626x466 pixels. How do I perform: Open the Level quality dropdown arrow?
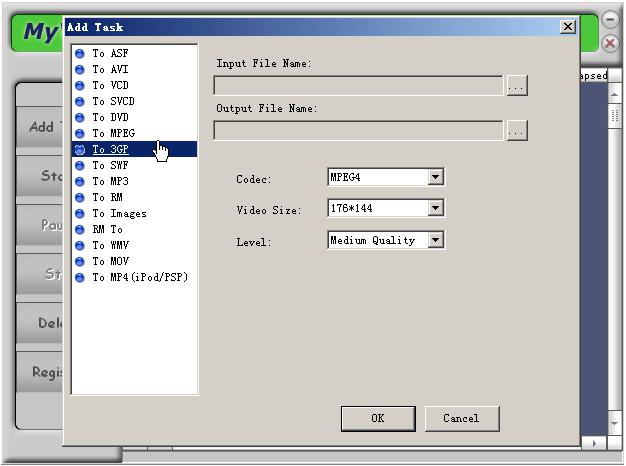(436, 240)
